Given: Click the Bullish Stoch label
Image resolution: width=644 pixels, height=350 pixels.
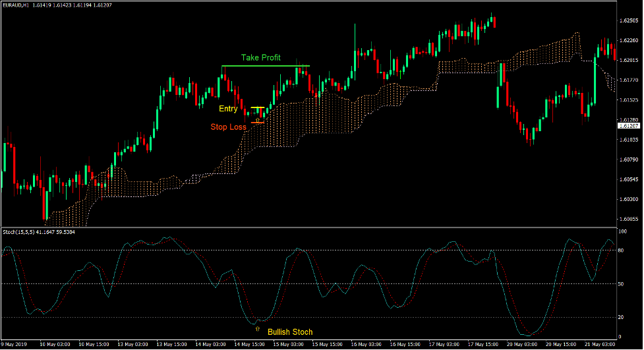Looking at the screenshot, I should (290, 332).
